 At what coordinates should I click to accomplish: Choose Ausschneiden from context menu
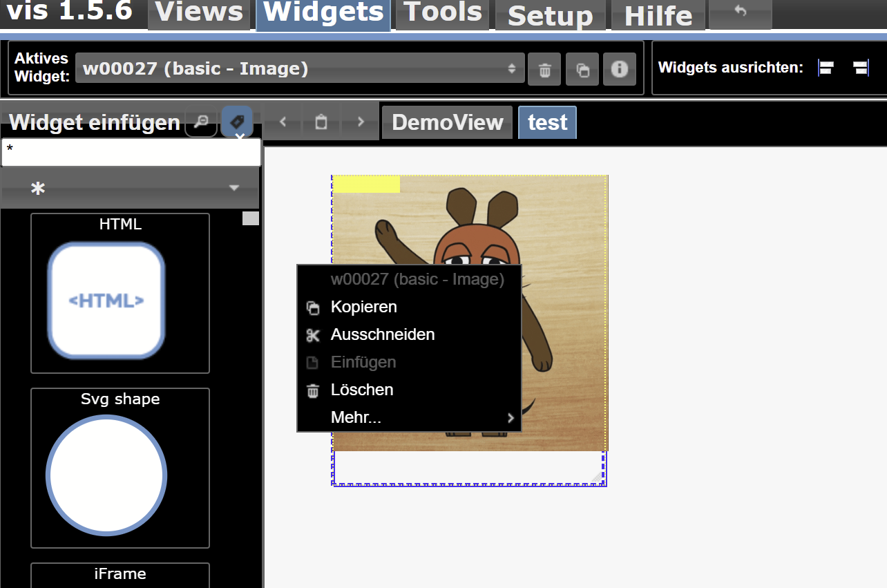[409, 334]
